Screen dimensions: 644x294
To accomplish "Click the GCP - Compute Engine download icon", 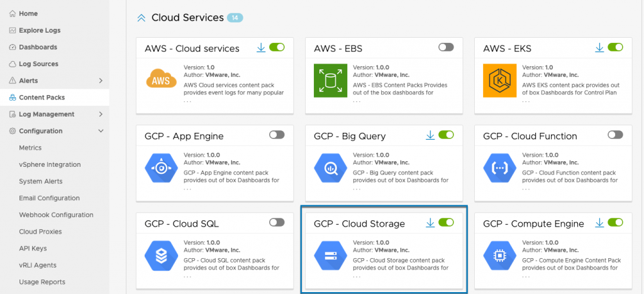I will (x=599, y=223).
